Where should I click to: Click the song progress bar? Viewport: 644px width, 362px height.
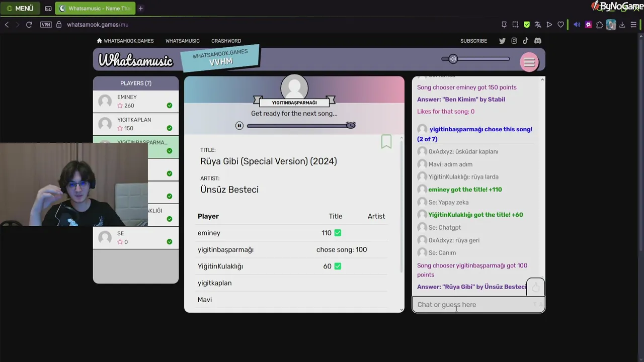pos(301,126)
